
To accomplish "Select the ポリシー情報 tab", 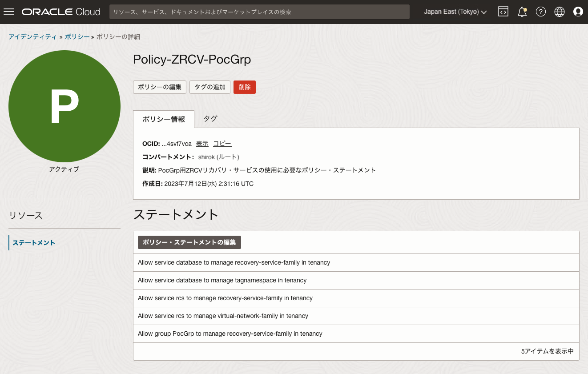I will tap(164, 119).
